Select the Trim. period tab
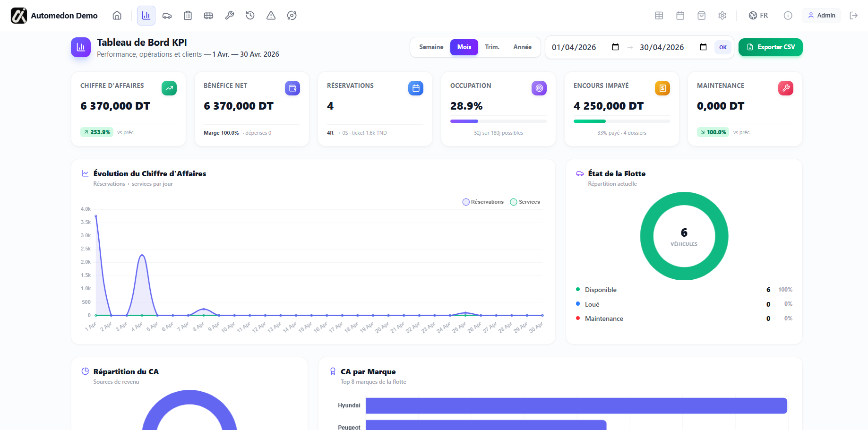Viewport: 868px width, 430px height. tap(492, 47)
